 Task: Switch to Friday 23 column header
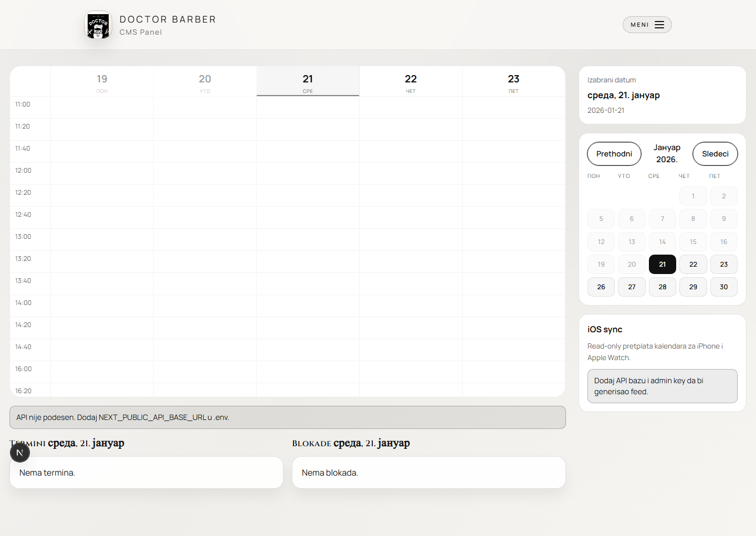tap(513, 81)
